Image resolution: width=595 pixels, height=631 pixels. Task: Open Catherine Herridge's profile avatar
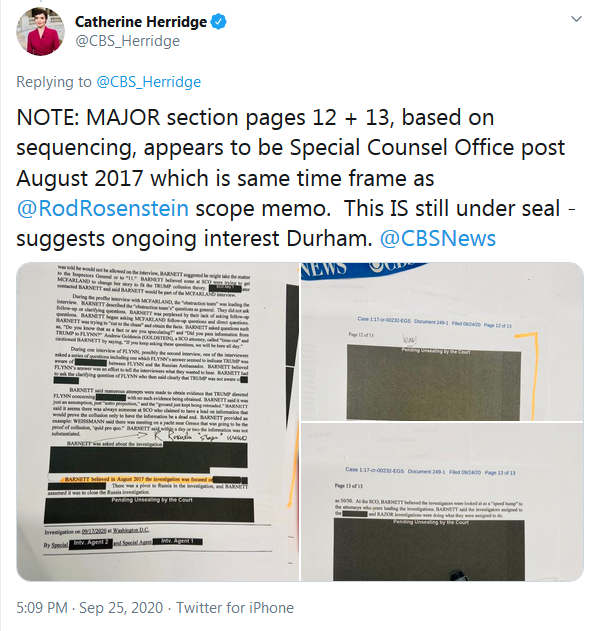pos(40,31)
